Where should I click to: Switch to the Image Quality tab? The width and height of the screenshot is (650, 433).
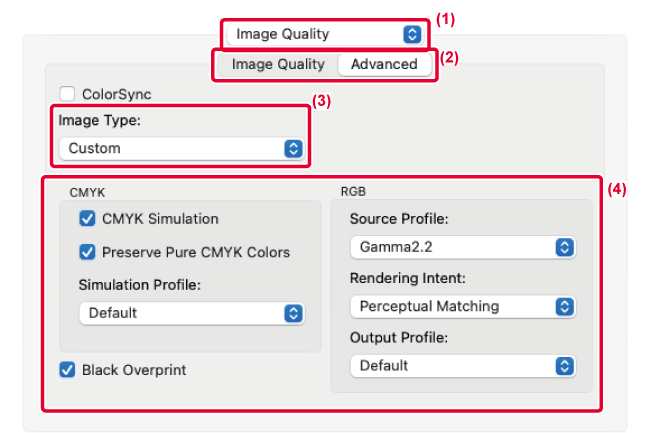pyautogui.click(x=278, y=64)
